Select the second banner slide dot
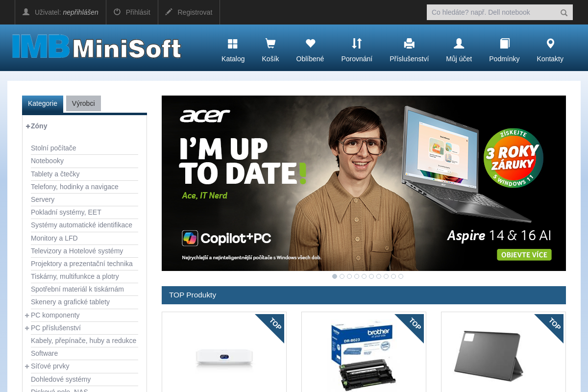The width and height of the screenshot is (588, 392). (342, 276)
